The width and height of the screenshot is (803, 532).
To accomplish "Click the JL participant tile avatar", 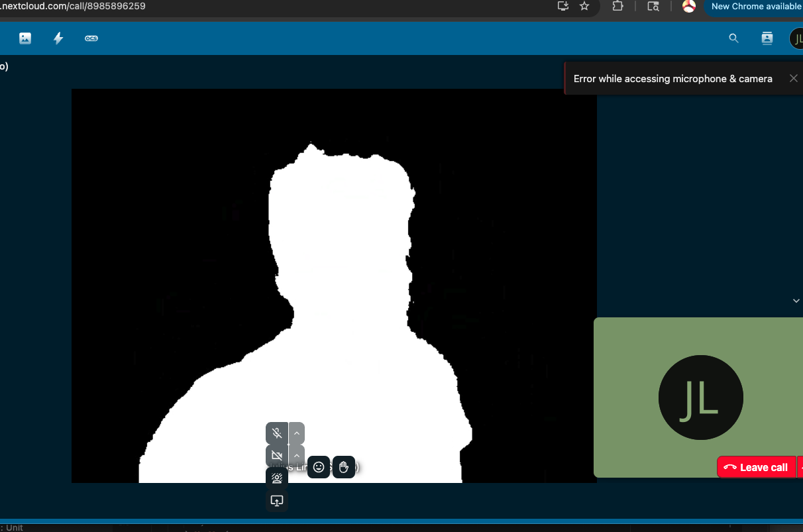I will 700,398.
